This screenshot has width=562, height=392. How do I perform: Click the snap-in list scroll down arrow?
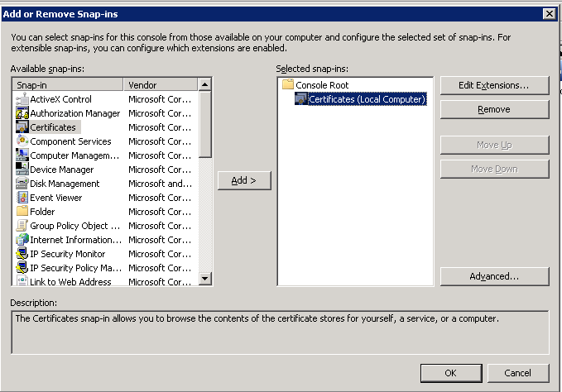click(205, 278)
